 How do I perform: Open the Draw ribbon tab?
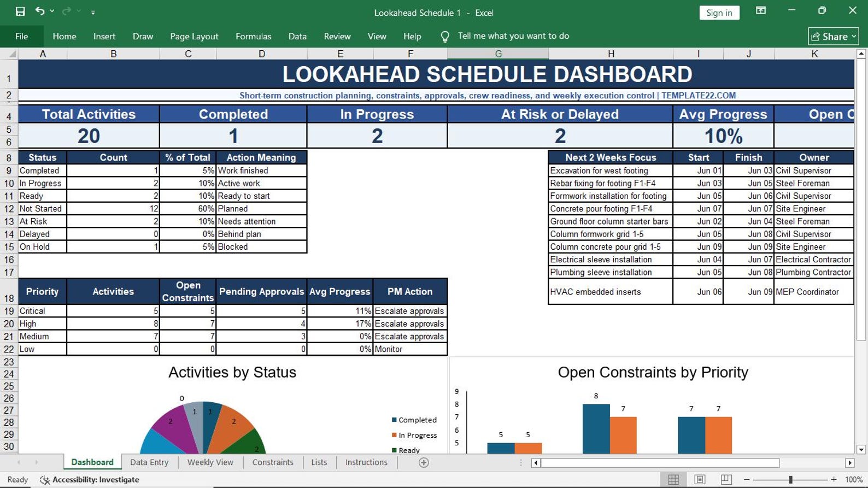143,36
